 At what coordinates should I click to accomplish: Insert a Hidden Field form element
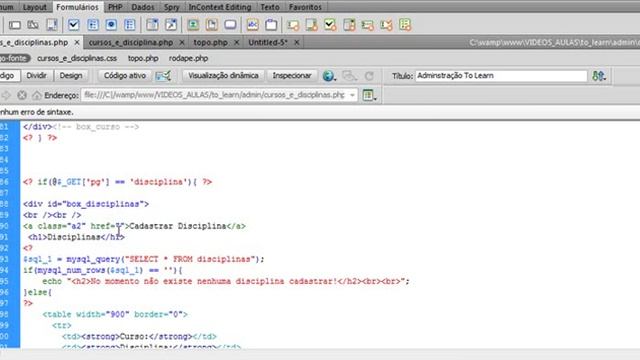[33, 25]
